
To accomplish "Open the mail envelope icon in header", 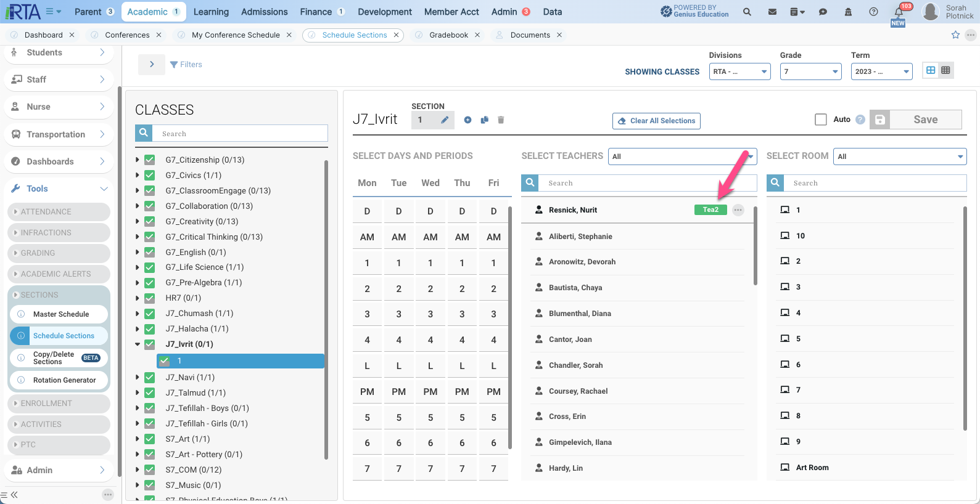I will (x=772, y=12).
